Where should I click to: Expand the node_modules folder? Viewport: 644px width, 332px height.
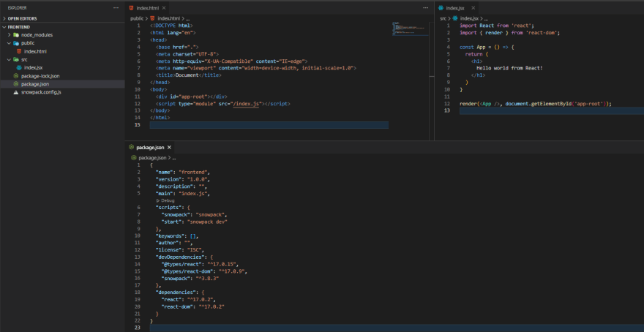9,35
